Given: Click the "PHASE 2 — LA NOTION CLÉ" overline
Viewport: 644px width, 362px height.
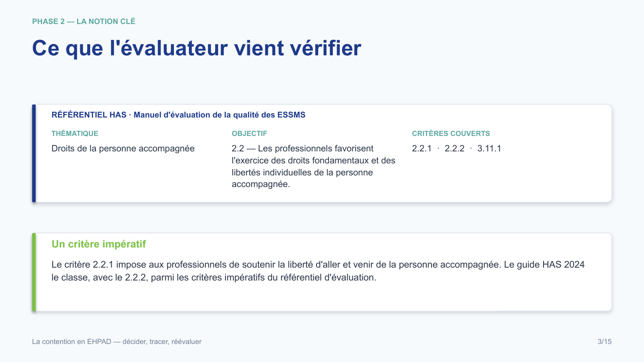Looking at the screenshot, I should (x=84, y=21).
